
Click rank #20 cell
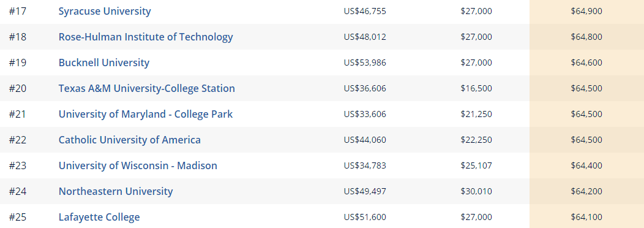click(18, 88)
